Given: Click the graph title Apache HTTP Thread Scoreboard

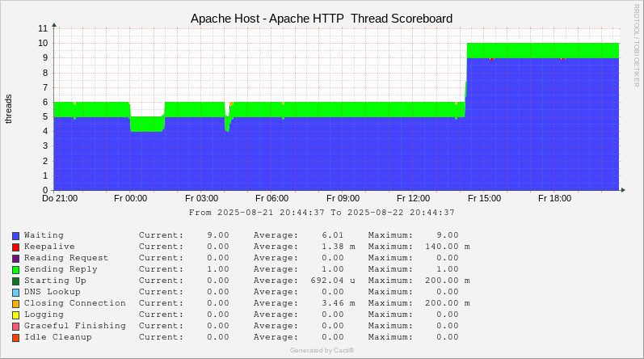Looking at the screenshot, I should point(322,19).
